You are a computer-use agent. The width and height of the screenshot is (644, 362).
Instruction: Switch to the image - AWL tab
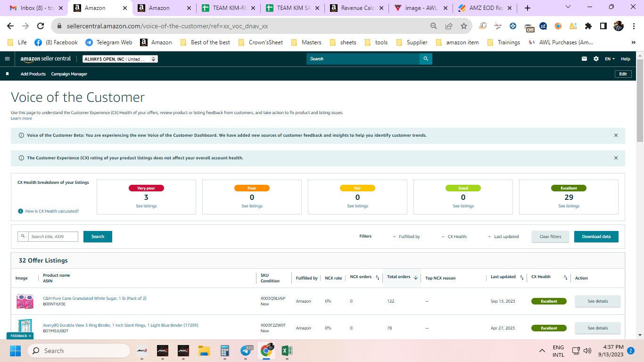[x=420, y=8]
